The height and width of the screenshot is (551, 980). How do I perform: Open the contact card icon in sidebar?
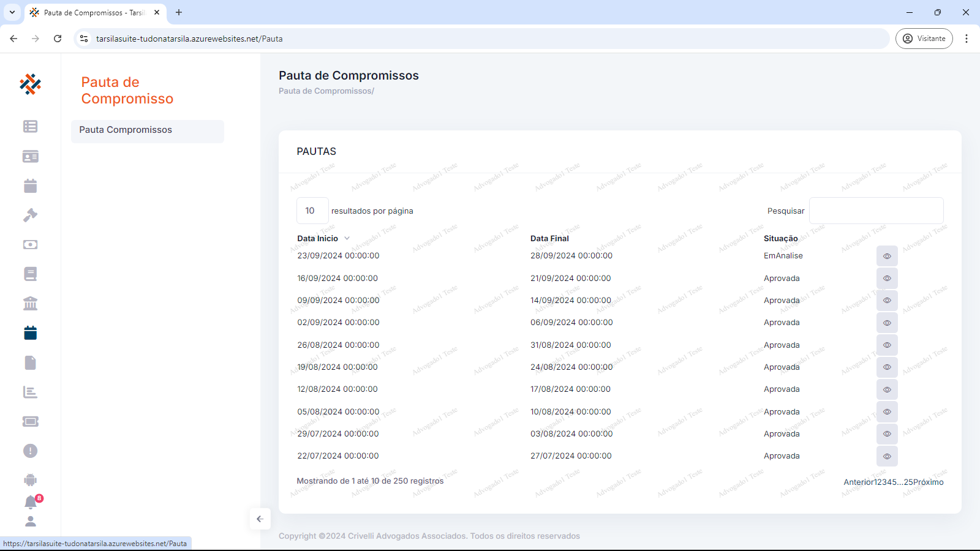(30, 156)
